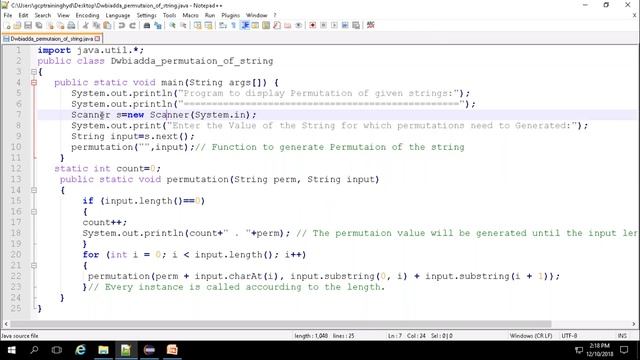
Task: Open the Windows Start menu
Action: click(11, 350)
